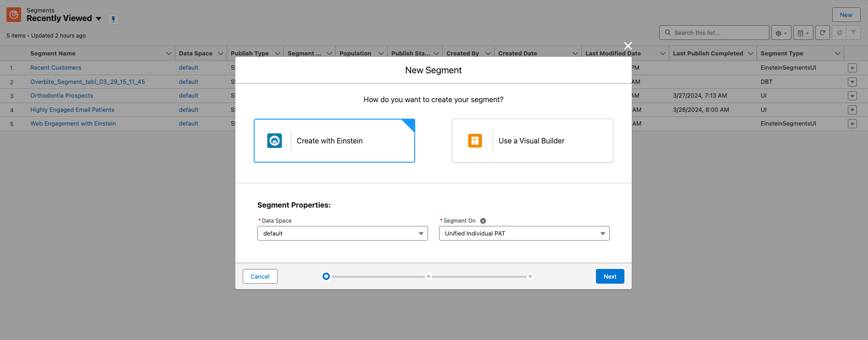The image size is (868, 340).
Task: Select Use a Visual Builder option
Action: coord(532,141)
